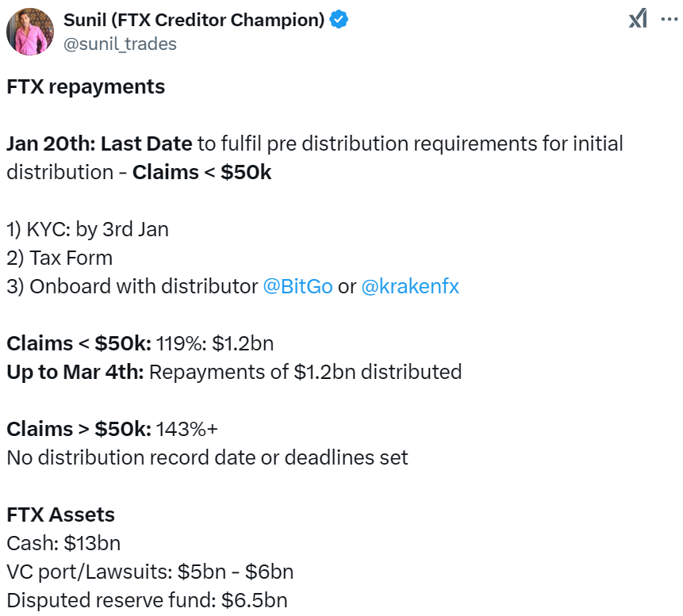Viewport: 683px width, 616px height.
Task: Click the 'Claims < $50k: 119%: $1.2bn' line
Action: 140,343
